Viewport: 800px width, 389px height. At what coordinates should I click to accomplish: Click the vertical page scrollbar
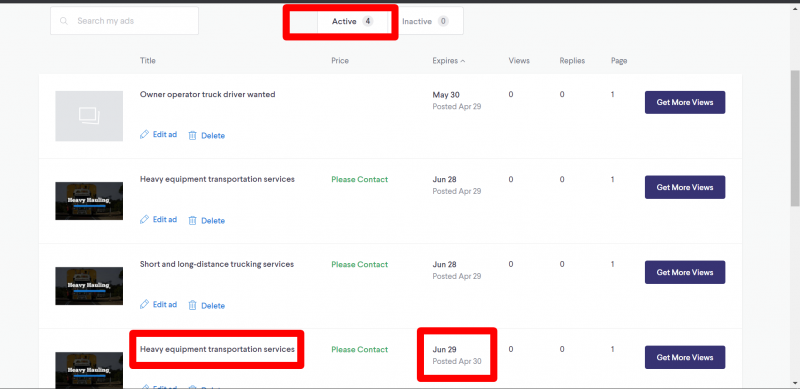(x=795, y=138)
